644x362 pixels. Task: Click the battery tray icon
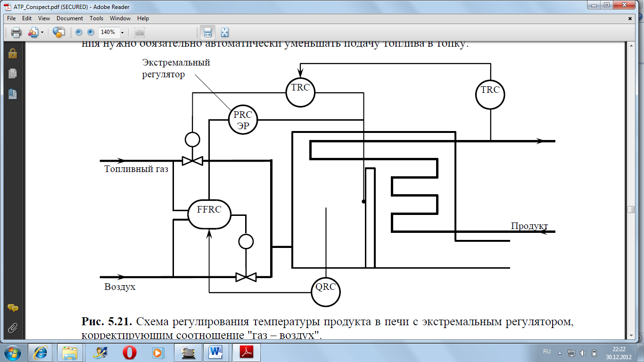(x=594, y=353)
